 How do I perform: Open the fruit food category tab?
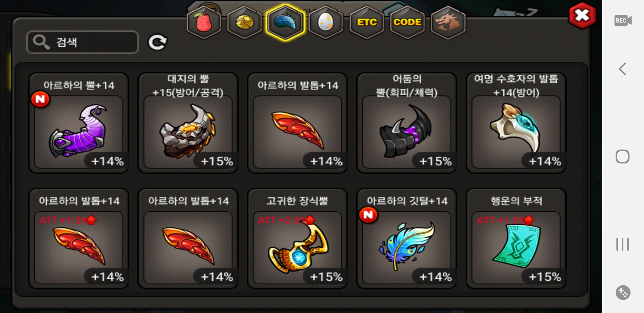204,22
